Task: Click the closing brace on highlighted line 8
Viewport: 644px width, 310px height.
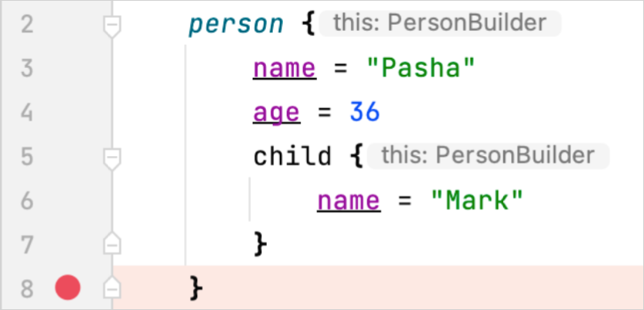Action: pyautogui.click(x=196, y=289)
